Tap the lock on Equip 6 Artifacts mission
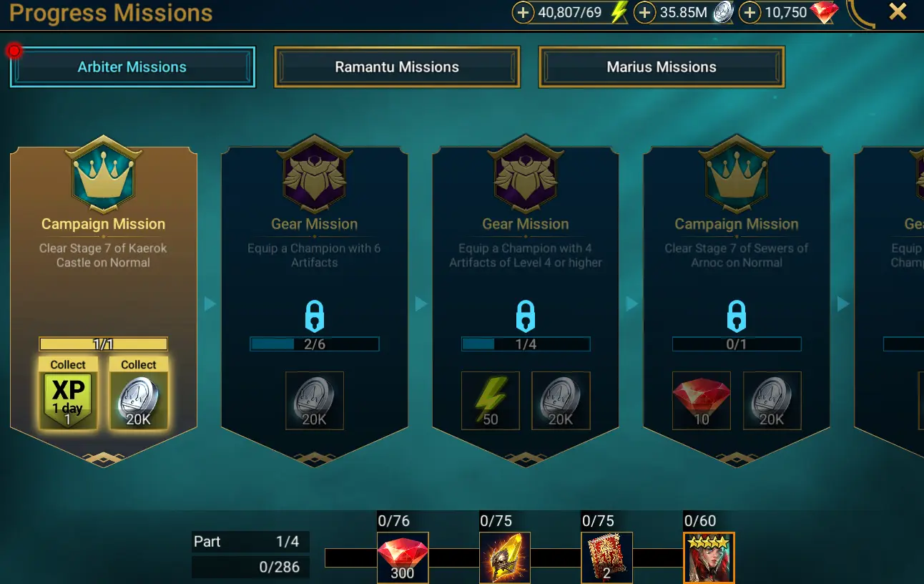 point(315,316)
